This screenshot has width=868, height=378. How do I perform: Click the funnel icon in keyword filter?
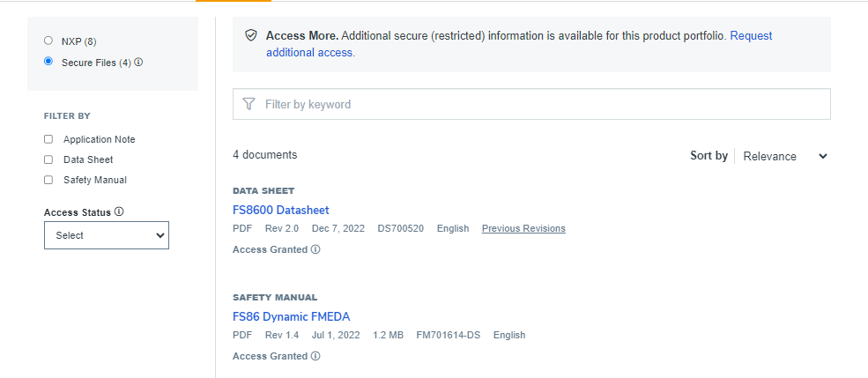coord(249,104)
